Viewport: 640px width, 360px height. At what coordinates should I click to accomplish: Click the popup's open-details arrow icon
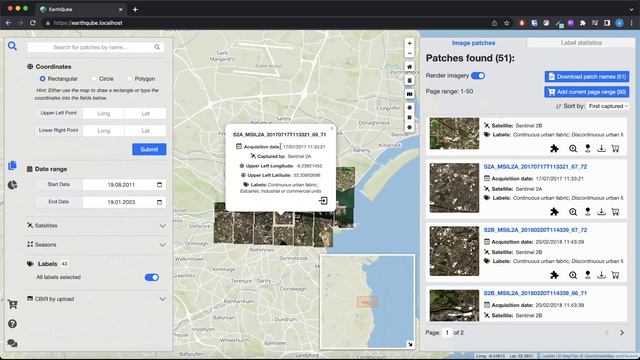pyautogui.click(x=323, y=201)
